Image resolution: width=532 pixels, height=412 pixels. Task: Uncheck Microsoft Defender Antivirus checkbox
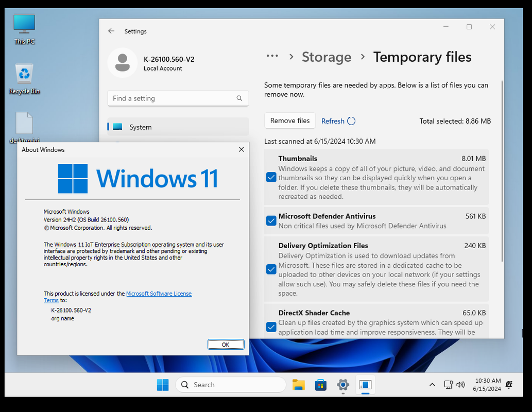click(x=271, y=220)
